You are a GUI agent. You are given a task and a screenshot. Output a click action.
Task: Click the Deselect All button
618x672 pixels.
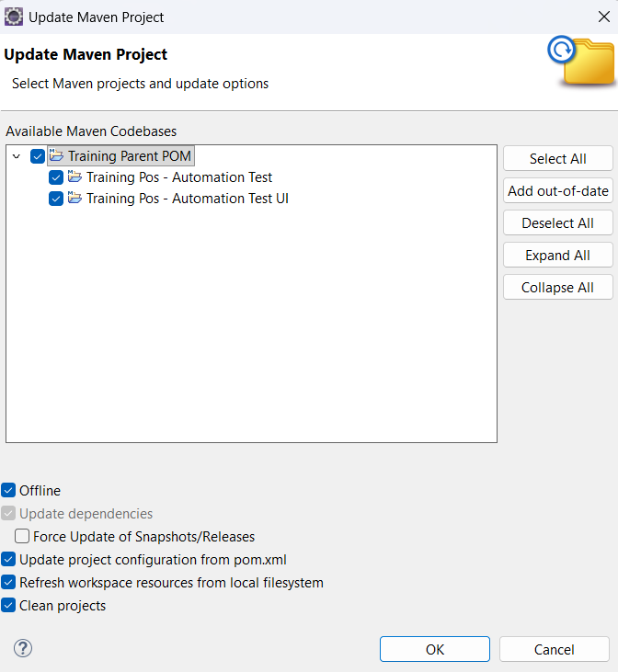pos(558,222)
